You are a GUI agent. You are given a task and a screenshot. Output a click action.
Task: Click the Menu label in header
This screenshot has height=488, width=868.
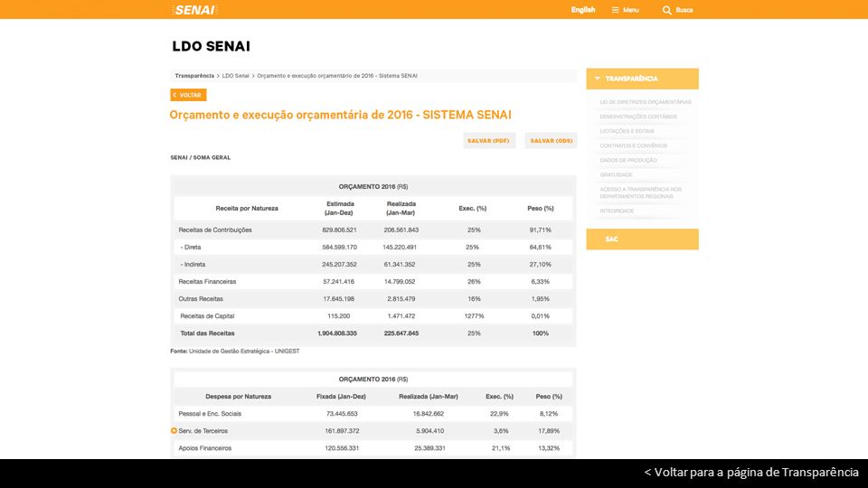(x=630, y=10)
